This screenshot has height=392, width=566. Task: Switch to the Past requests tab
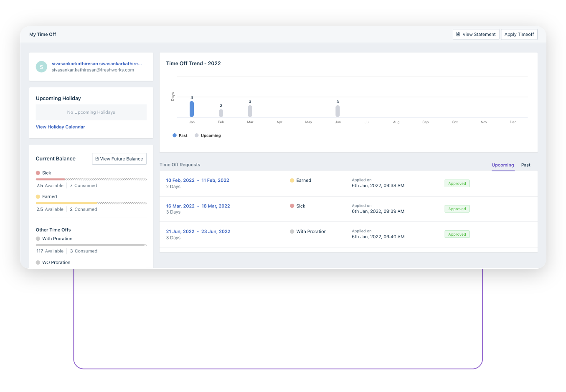point(525,165)
